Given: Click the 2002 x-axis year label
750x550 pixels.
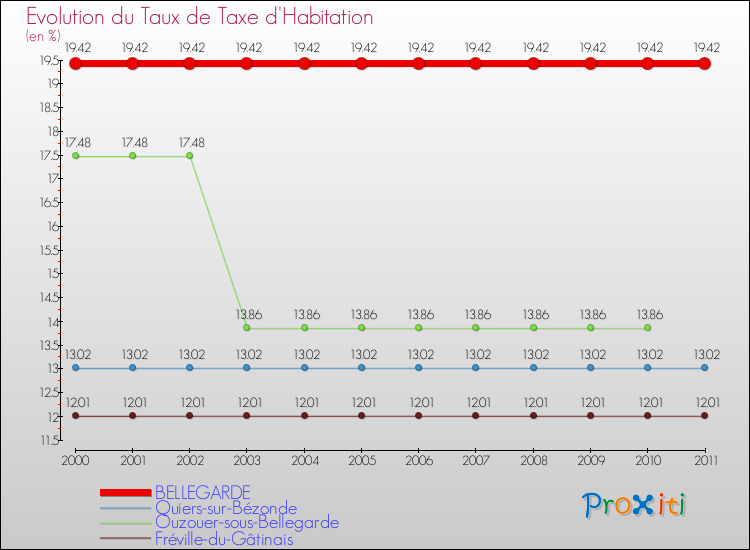Looking at the screenshot, I should point(189,460).
